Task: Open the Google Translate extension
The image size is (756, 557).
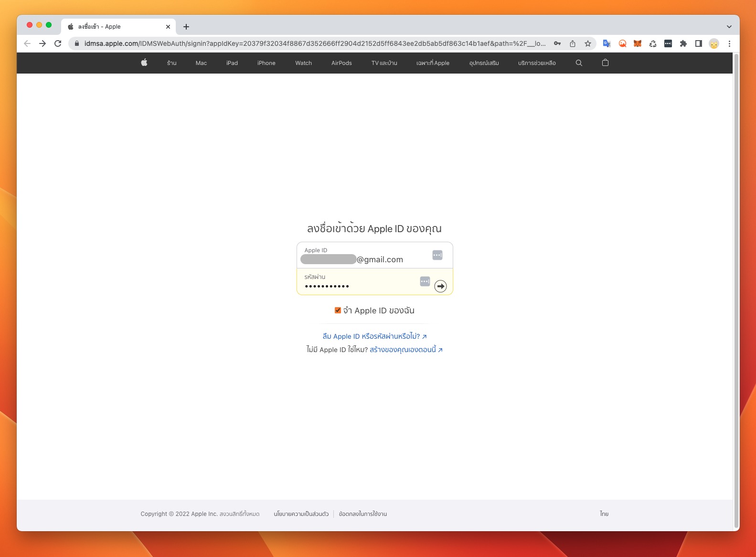Action: pyautogui.click(x=607, y=43)
